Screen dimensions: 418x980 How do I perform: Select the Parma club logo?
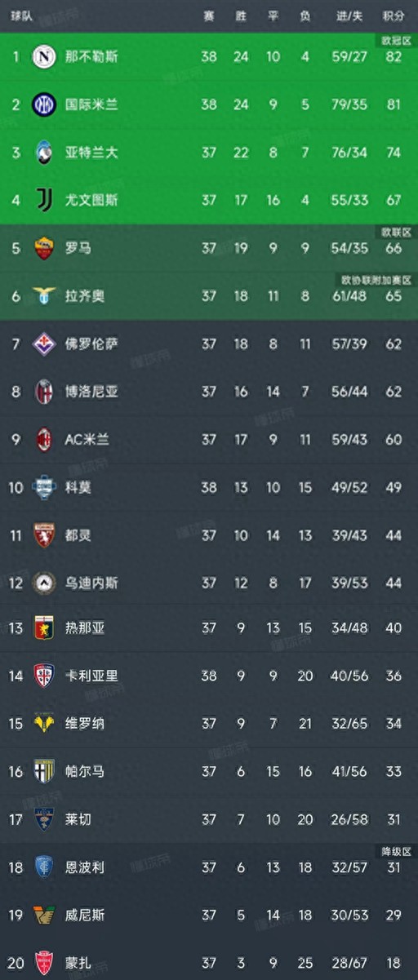44,771
